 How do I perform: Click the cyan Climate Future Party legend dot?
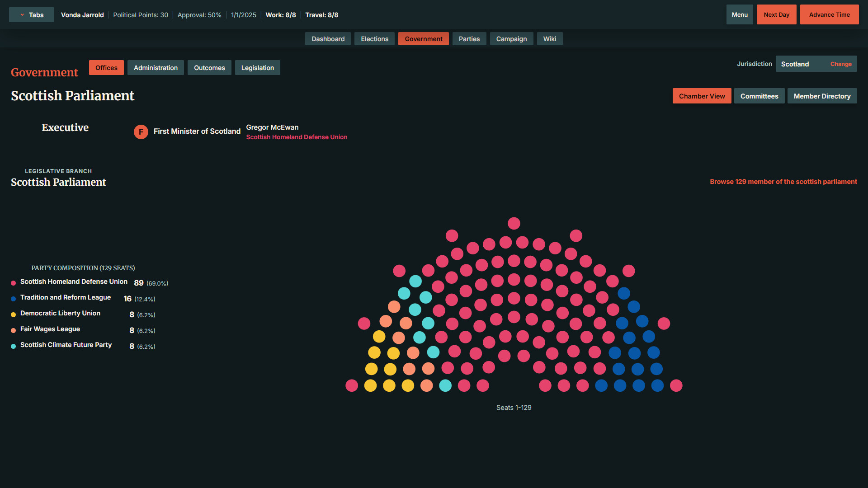click(14, 346)
